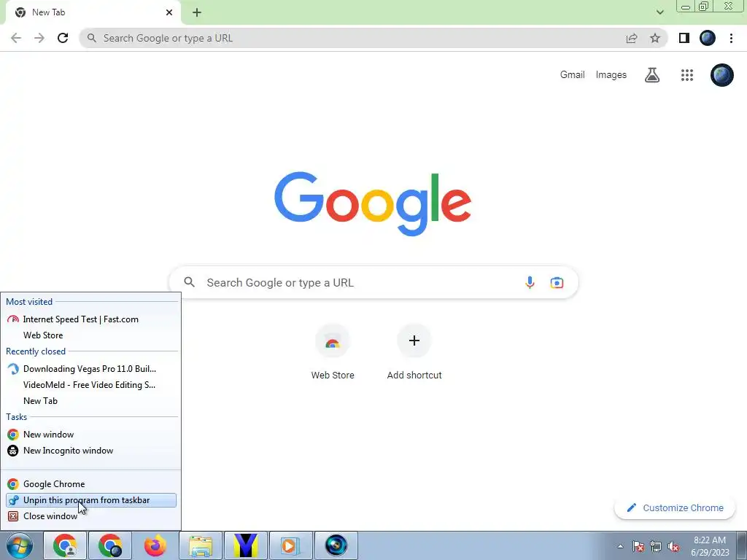
Task: Open Firefox from the taskbar
Action: click(155, 545)
